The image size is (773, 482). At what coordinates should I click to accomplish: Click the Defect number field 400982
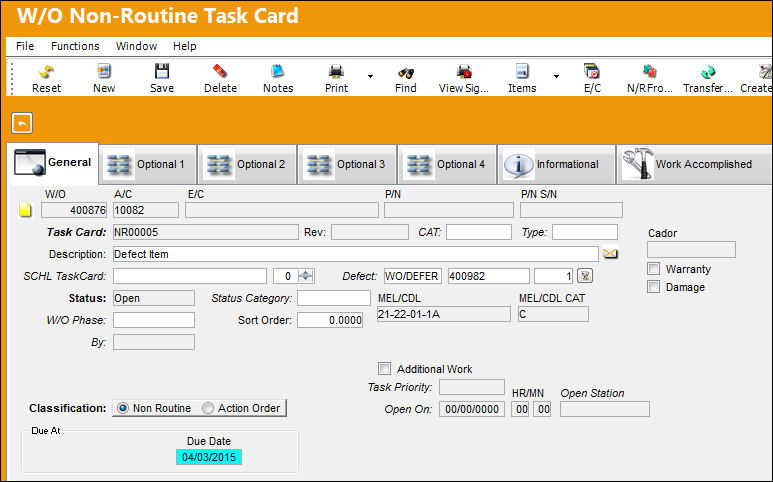489,276
